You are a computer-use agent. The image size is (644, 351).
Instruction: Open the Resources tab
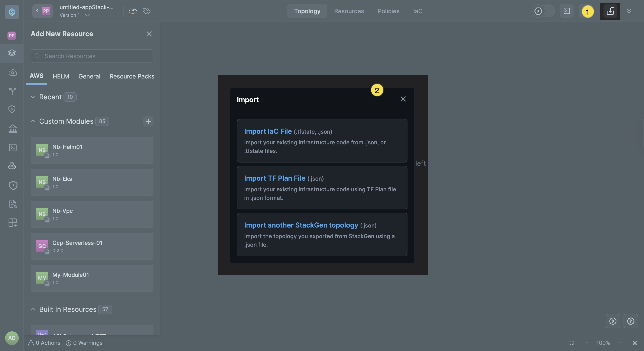click(349, 11)
